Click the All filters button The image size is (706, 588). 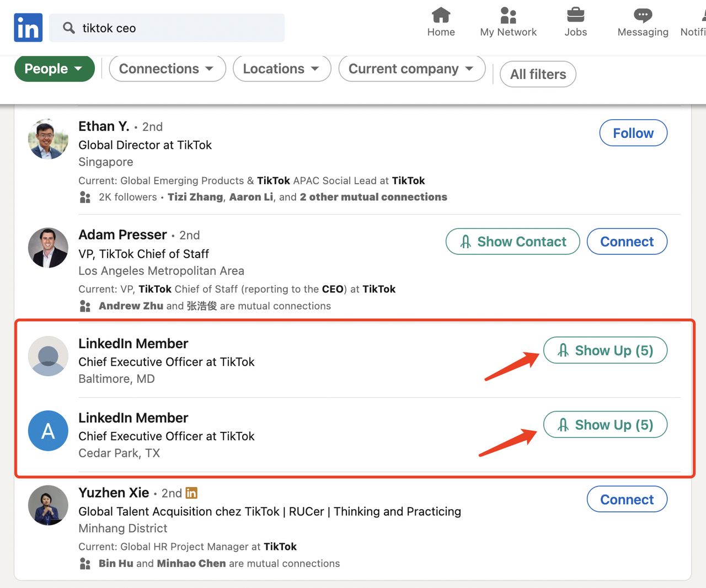538,74
